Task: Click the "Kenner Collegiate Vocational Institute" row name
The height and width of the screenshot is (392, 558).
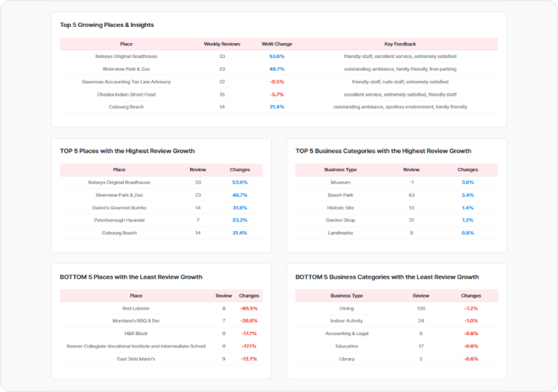Action: click(136, 346)
